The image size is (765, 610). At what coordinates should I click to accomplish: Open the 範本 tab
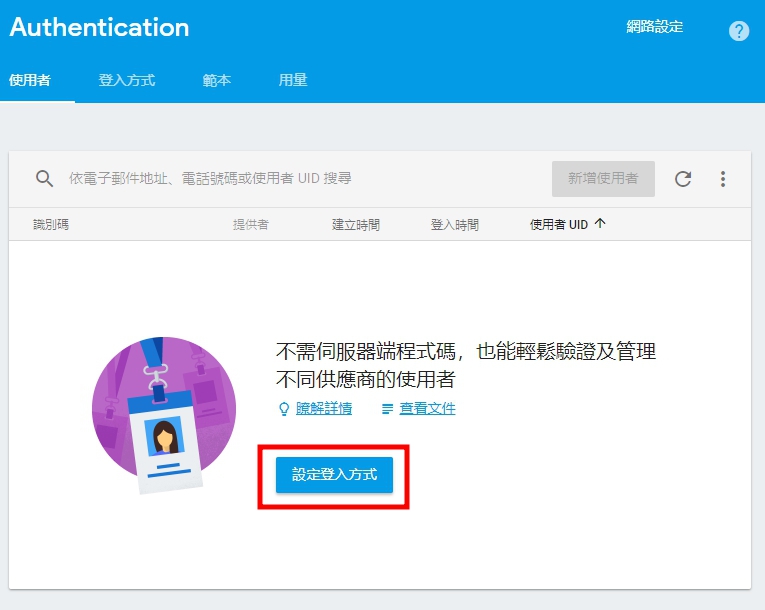217,80
